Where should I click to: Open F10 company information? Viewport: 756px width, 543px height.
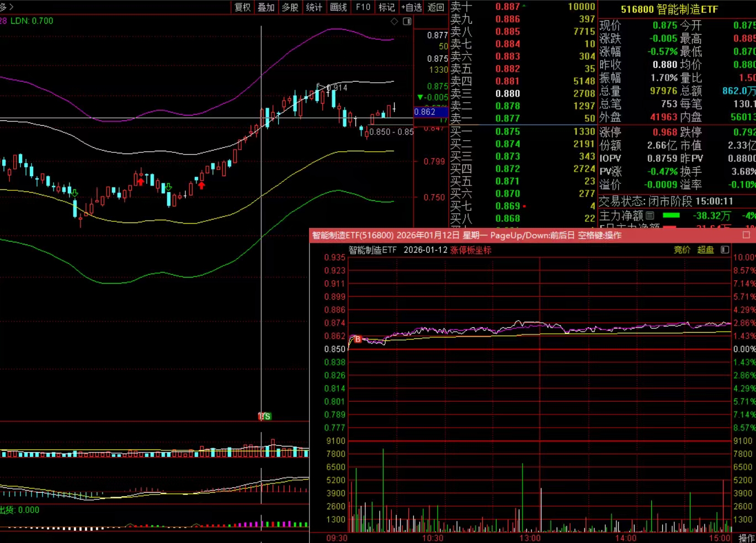[363, 7]
